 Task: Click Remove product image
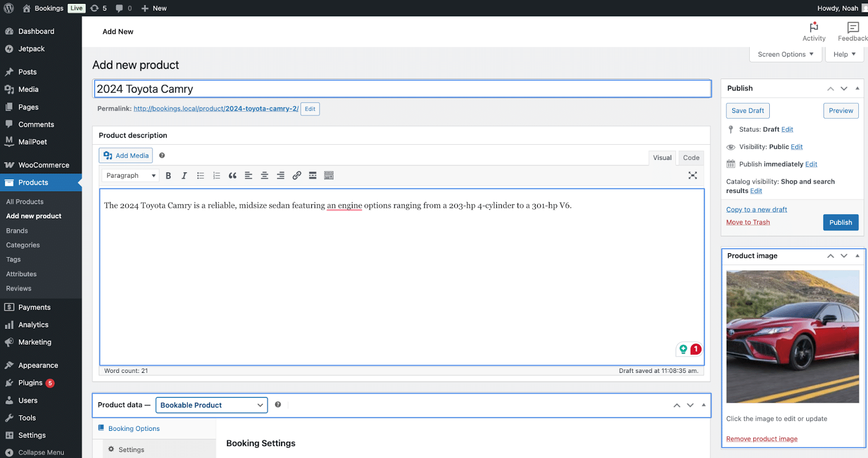[x=762, y=439]
